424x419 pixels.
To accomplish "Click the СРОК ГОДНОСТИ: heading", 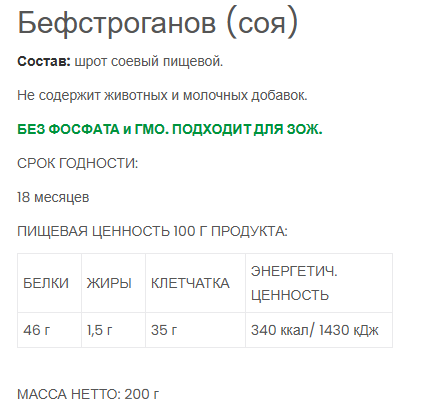I will click(x=77, y=164).
